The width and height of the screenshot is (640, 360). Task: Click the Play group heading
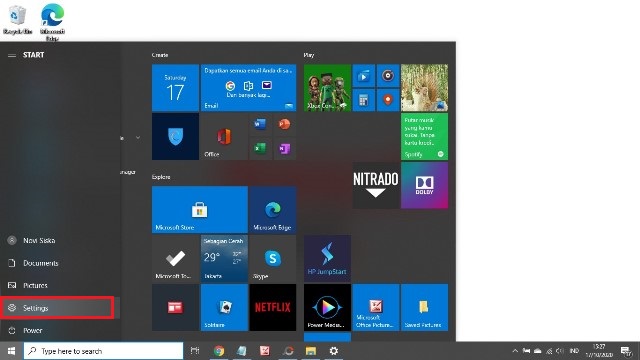[x=309, y=55]
